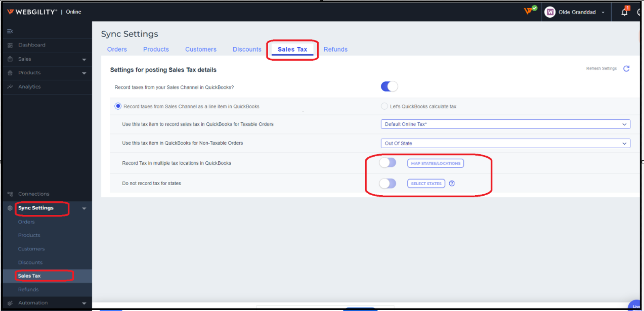Screen dimensions: 644x311
Task: Toggle Do not record tax for states
Action: coord(388,184)
